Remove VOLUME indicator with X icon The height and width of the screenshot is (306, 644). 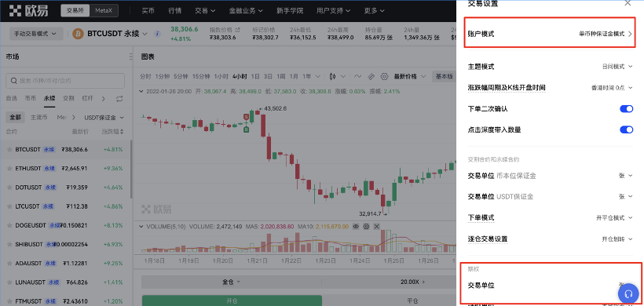tap(376, 227)
